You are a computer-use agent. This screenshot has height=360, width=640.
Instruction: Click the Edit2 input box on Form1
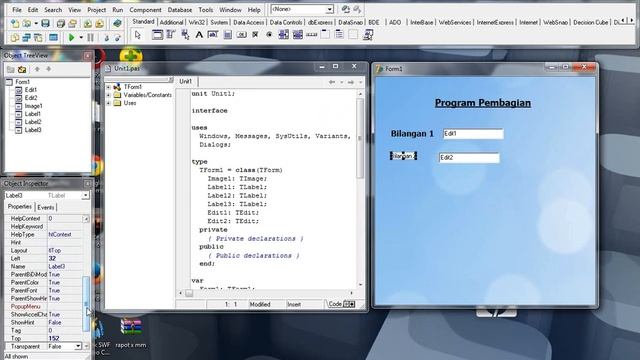(469, 158)
